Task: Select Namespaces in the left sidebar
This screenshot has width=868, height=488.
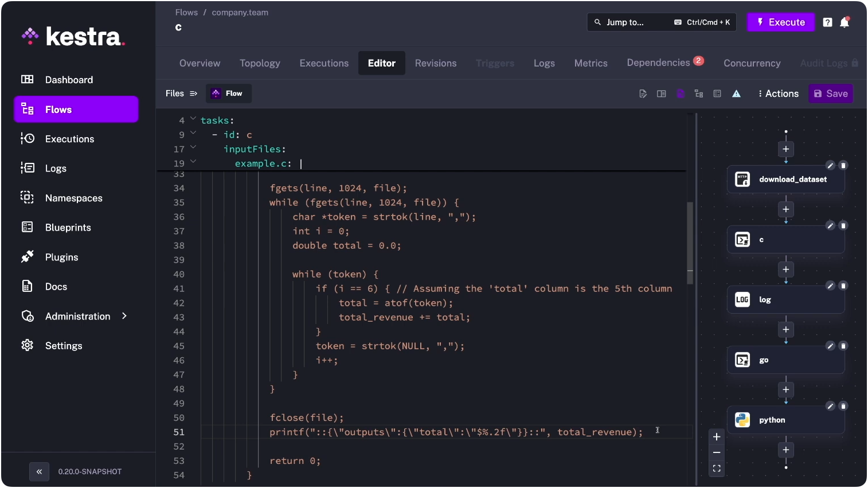Action: (x=74, y=198)
